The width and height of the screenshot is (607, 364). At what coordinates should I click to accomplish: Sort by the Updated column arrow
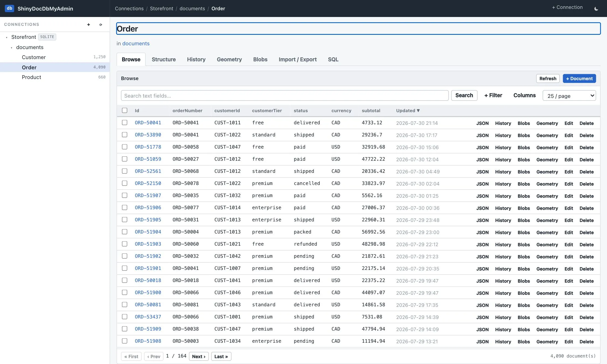418,111
